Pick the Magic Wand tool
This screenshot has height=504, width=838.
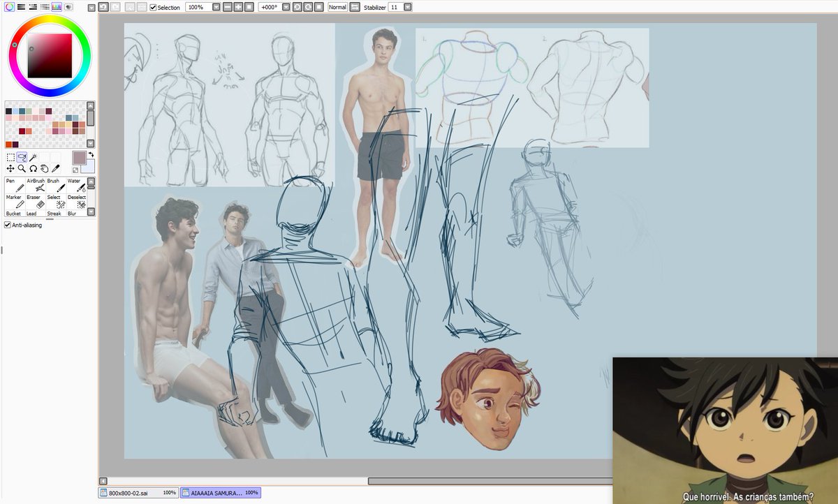coord(33,158)
